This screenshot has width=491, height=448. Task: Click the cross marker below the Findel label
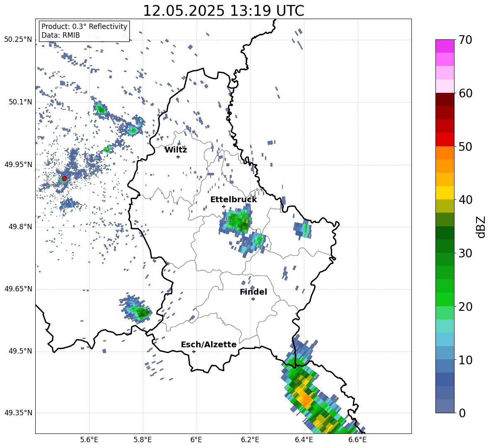tap(253, 299)
